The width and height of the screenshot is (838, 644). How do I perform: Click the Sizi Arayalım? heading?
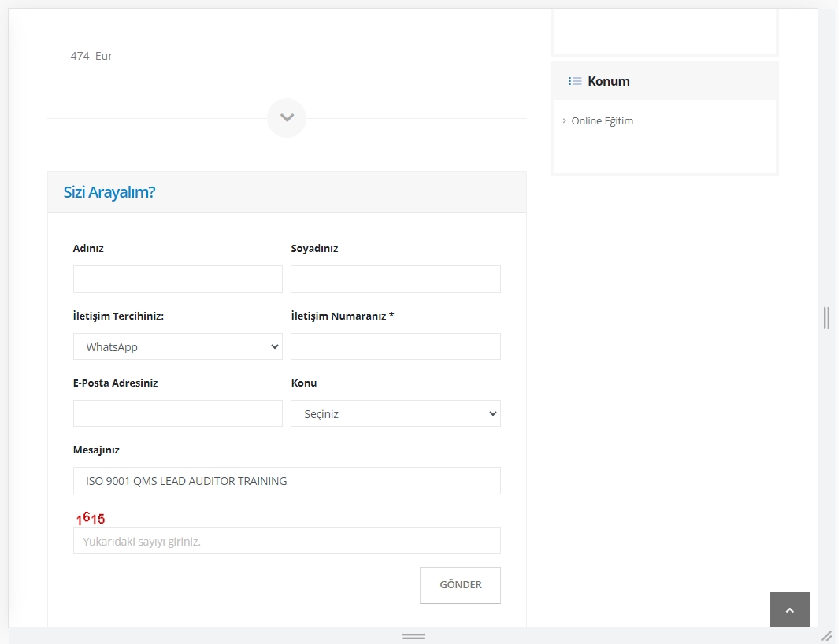click(x=109, y=192)
